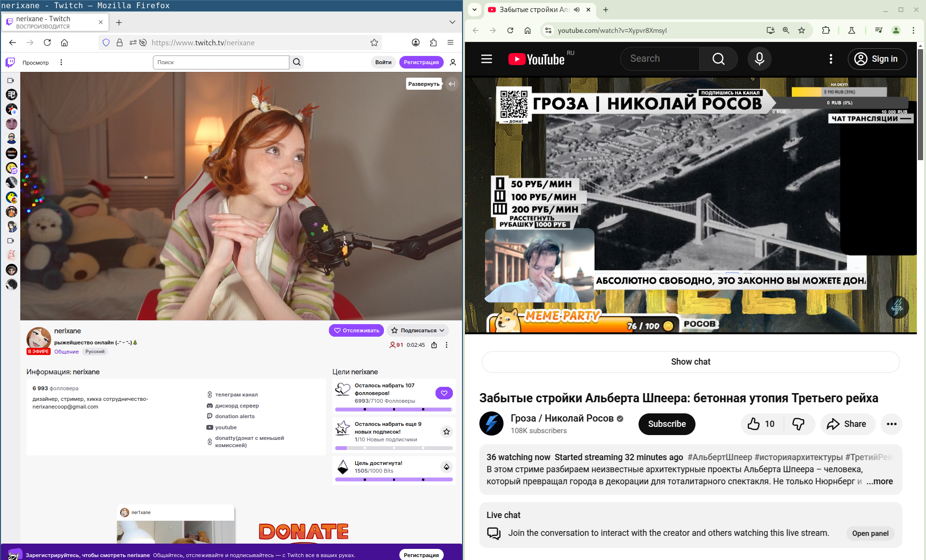
Task: Toggle follow heart on followers goal
Action: click(x=444, y=393)
